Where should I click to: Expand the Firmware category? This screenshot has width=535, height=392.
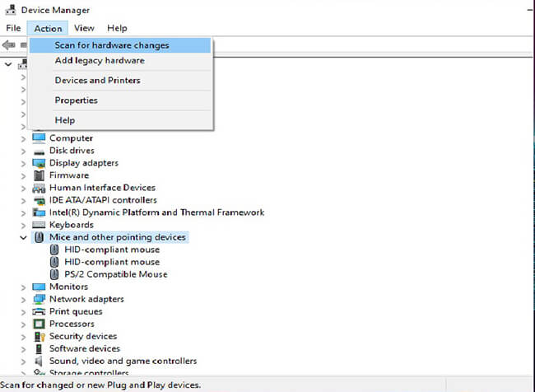click(23, 176)
